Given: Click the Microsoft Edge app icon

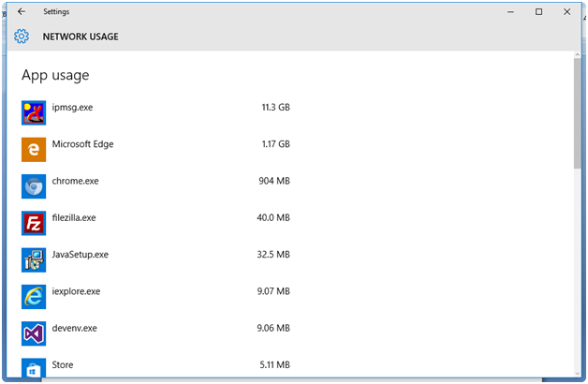Looking at the screenshot, I should [34, 149].
